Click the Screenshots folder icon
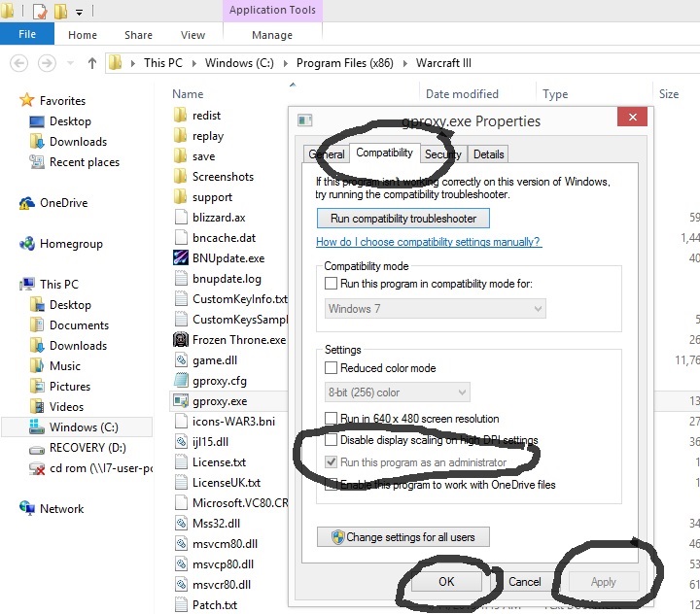Viewport: 700px width, 614px height. point(180,176)
